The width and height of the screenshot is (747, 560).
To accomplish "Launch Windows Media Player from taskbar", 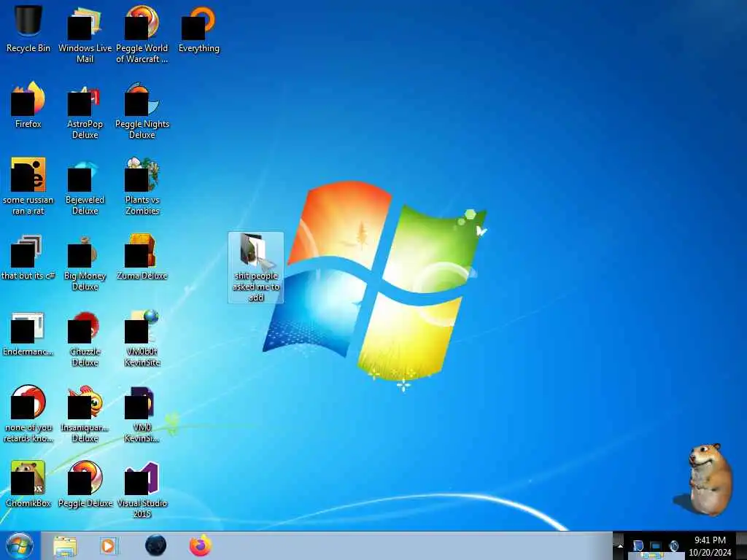I will point(109,546).
